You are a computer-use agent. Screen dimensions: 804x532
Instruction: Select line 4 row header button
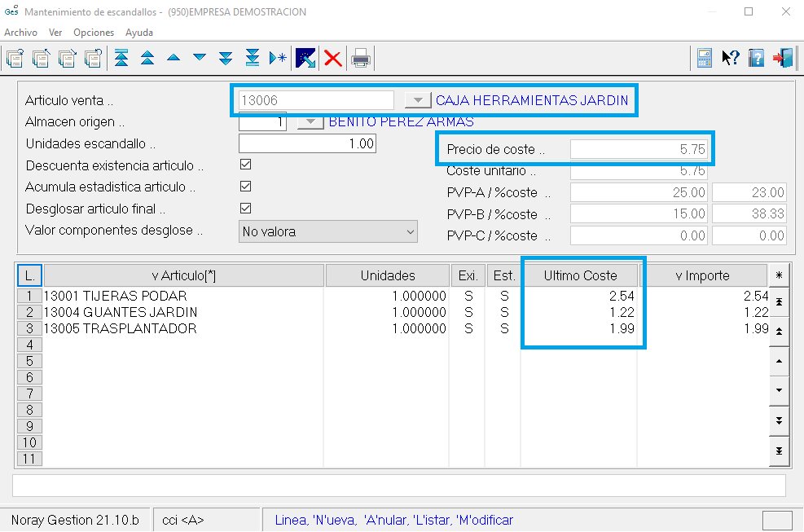pos(30,345)
